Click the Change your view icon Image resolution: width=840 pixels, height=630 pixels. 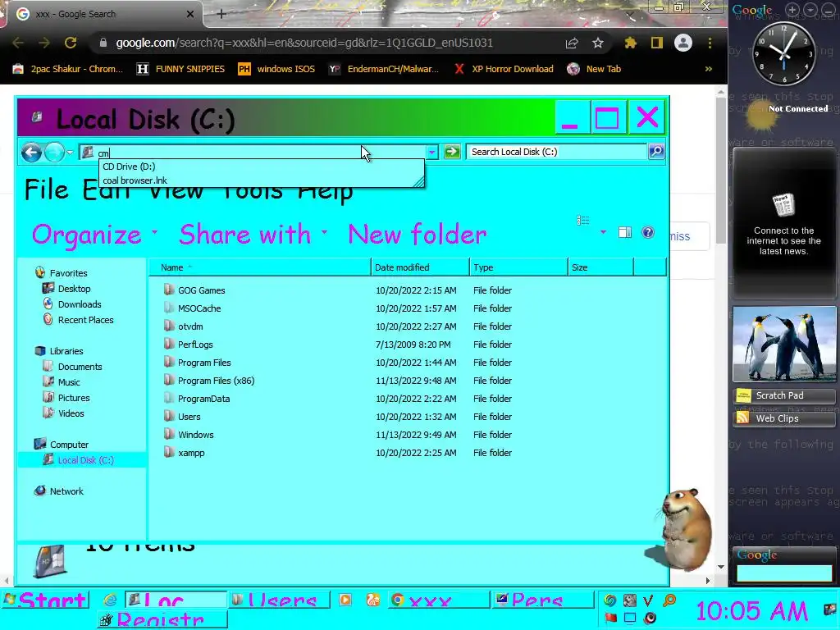tap(583, 220)
